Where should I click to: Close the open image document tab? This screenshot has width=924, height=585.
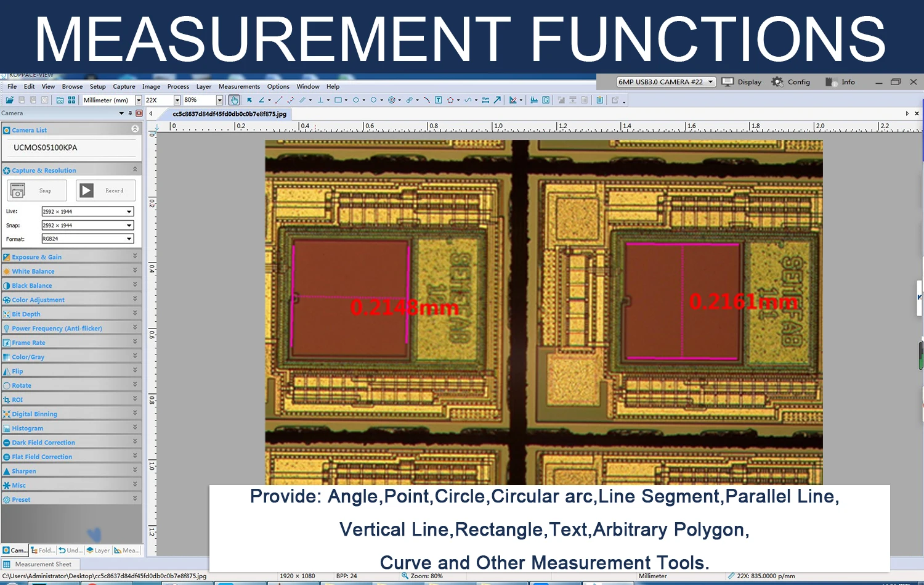917,113
